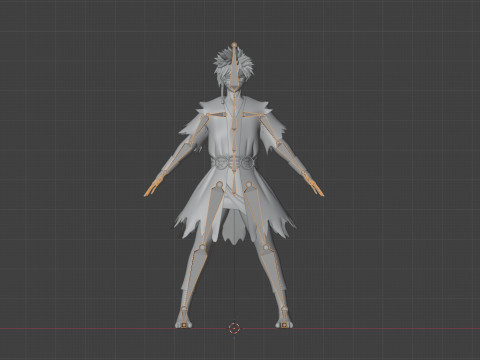Image resolution: width=480 pixels, height=360 pixels.
Task: Select the foot bone on viewer's left
Action: 183,317
